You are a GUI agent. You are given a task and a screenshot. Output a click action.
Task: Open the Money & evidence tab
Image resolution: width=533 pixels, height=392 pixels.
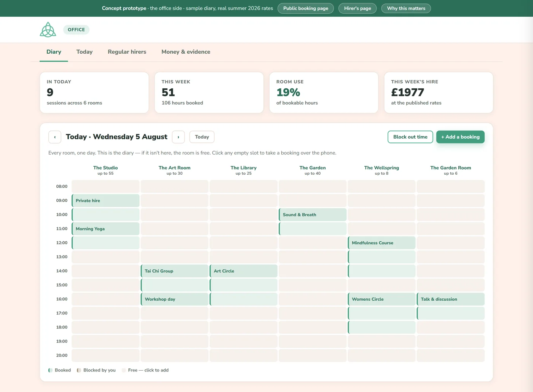[186, 52]
